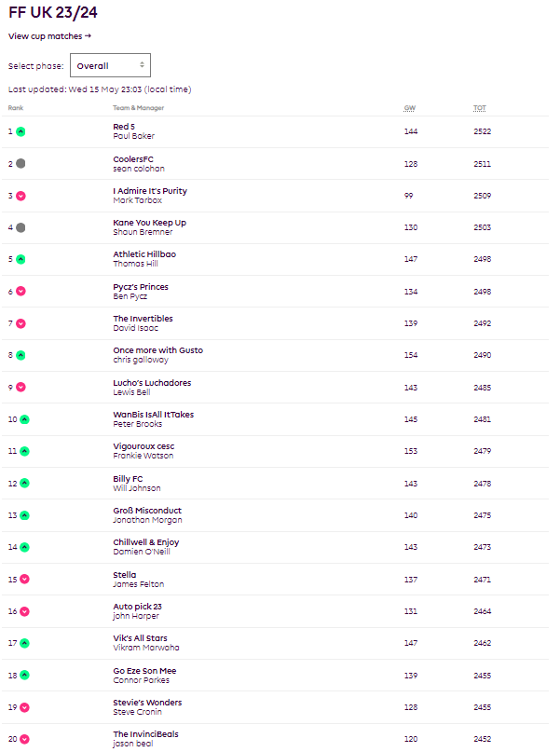Click the green up arrow at rank 17

tap(24, 643)
